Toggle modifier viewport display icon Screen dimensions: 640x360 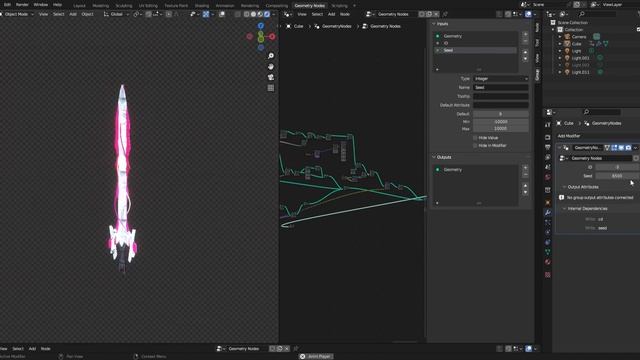point(621,148)
